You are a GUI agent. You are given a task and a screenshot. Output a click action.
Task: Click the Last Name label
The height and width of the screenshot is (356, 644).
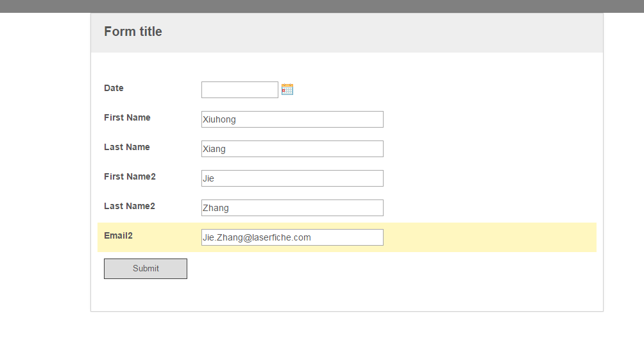pyautogui.click(x=126, y=147)
